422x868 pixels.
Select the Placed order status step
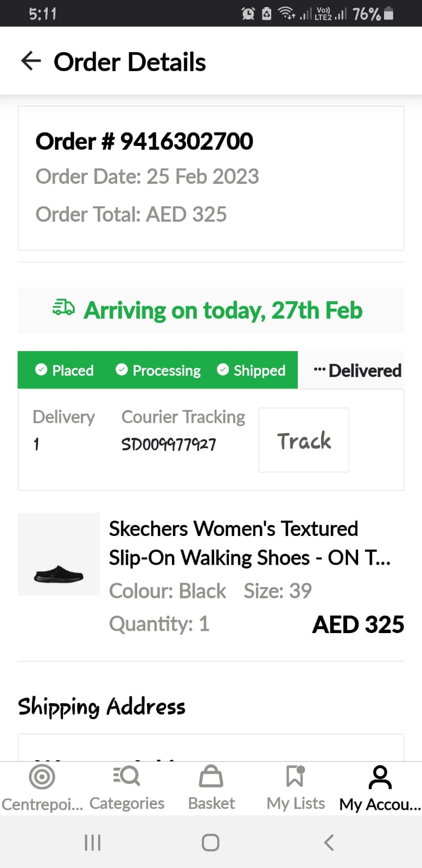click(x=65, y=370)
